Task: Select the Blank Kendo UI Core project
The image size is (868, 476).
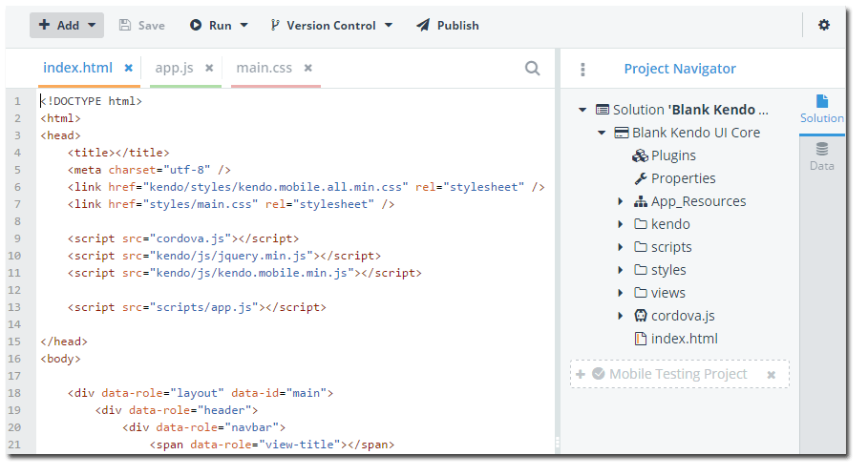Action: coord(696,133)
